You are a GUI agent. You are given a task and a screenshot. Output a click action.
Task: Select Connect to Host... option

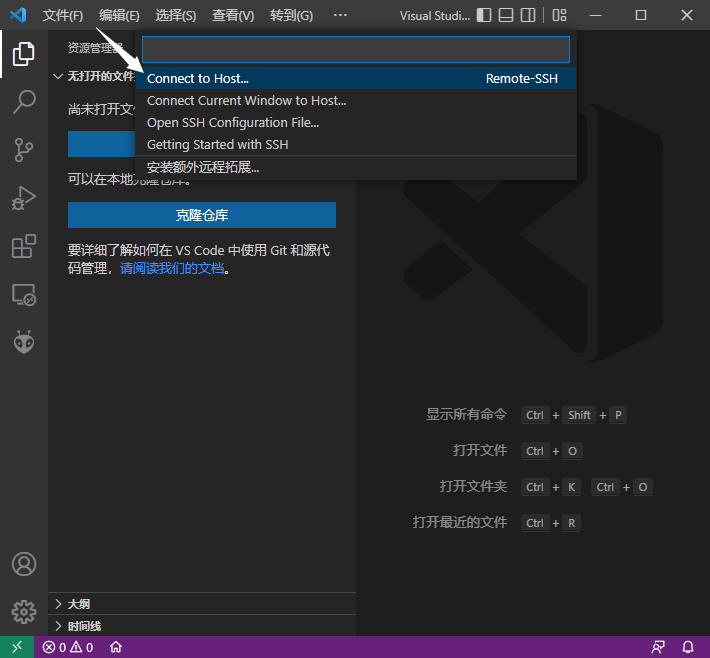tap(356, 78)
